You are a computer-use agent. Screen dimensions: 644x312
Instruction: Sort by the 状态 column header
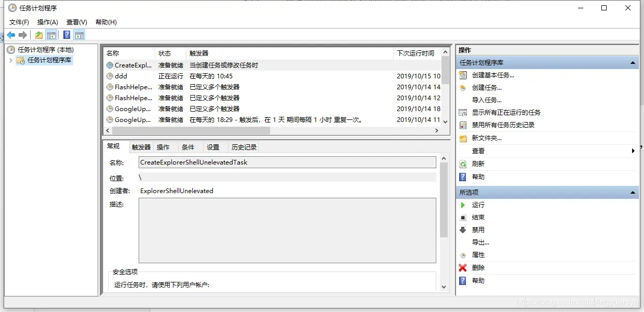point(170,53)
